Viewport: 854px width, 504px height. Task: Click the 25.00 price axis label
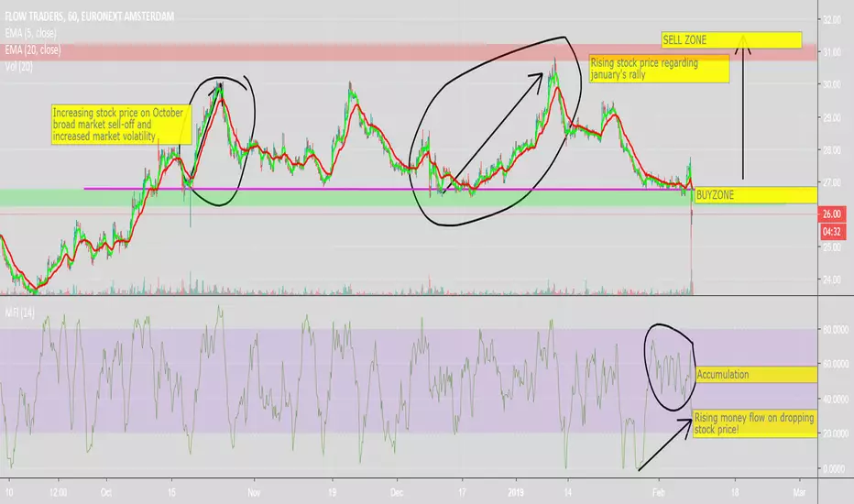832,247
